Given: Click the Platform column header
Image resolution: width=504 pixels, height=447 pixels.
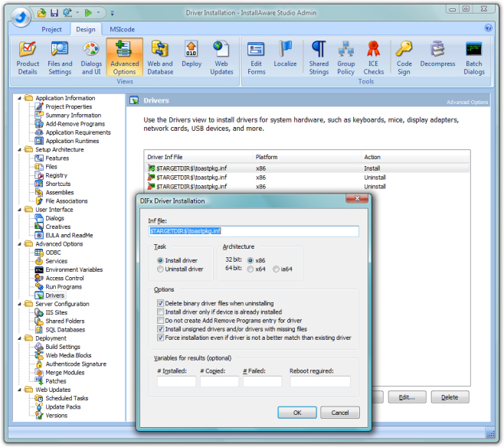Looking at the screenshot, I should click(x=306, y=157).
